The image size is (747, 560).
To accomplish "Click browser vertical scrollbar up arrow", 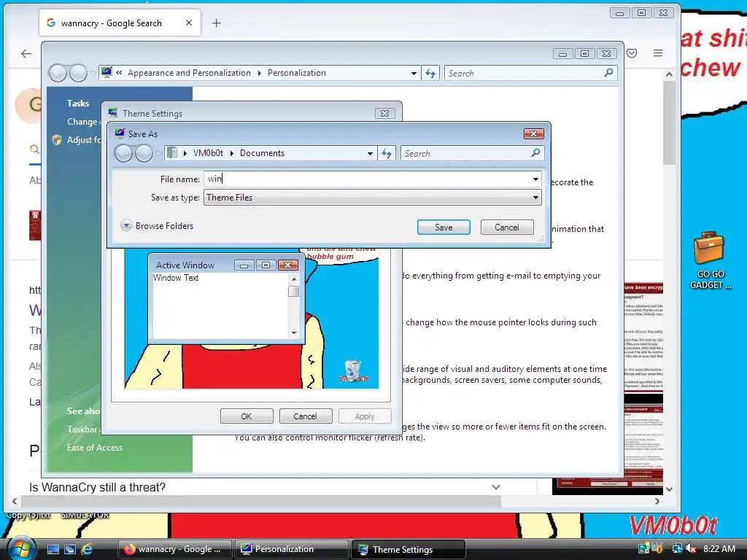I will click(669, 74).
